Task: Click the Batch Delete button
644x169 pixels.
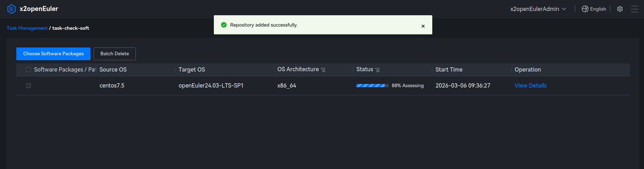Action: point(115,54)
